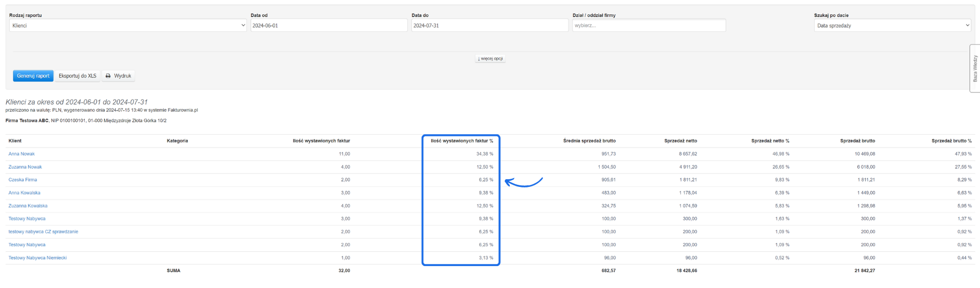Click the Data od date field
980x288 pixels.
click(329, 26)
